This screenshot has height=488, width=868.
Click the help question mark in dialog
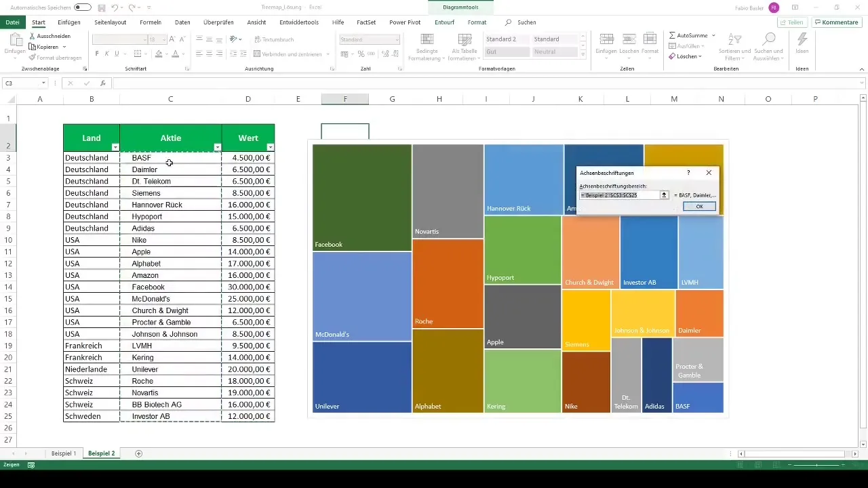(689, 173)
